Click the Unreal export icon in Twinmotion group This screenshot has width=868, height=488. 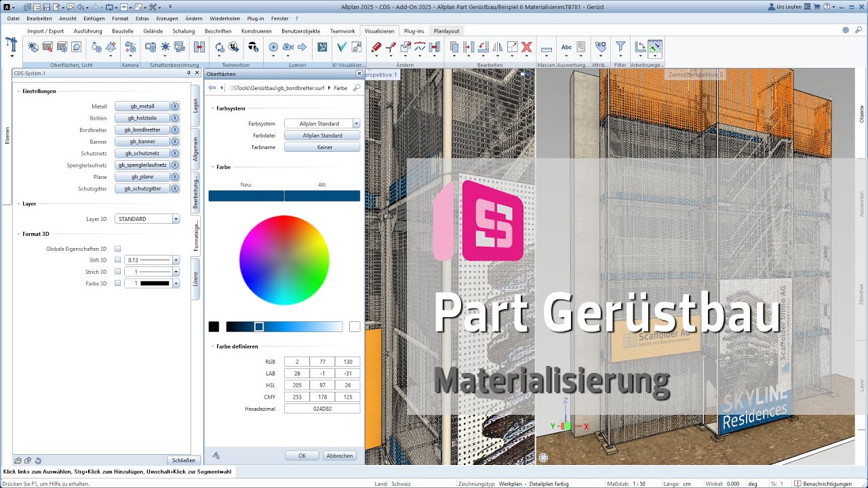pos(234,47)
